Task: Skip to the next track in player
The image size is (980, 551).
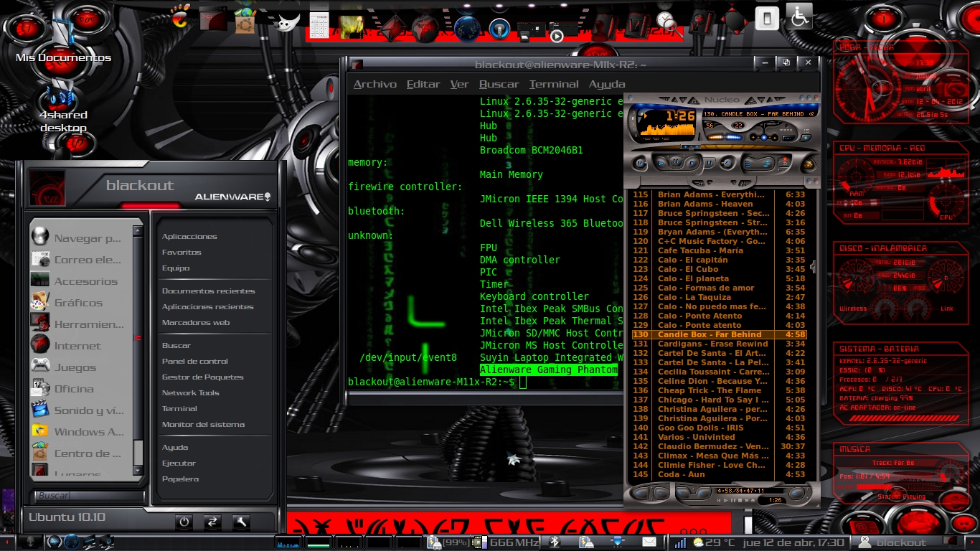Action: pos(710,162)
